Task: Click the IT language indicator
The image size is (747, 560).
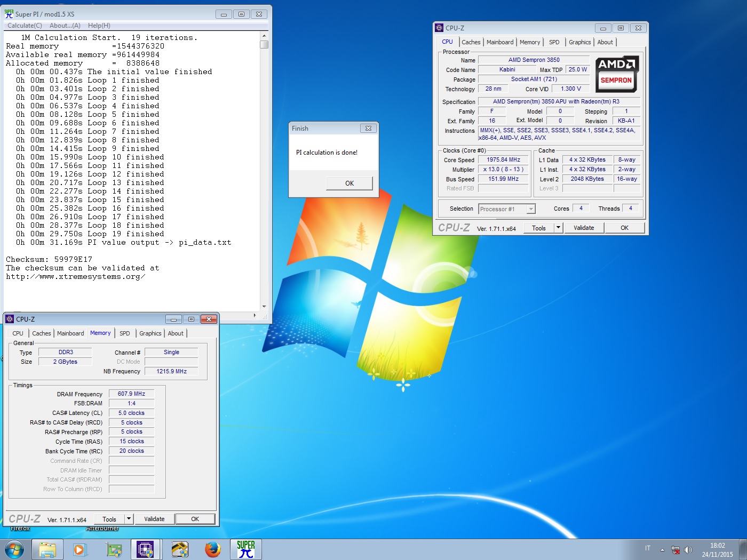Action: coord(648,548)
